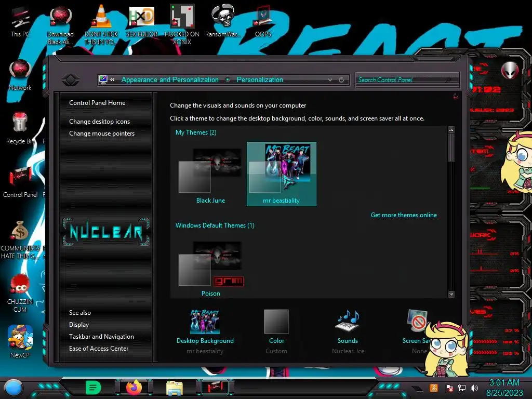Open green notes app in taskbar
The height and width of the screenshot is (399, 532).
click(94, 388)
